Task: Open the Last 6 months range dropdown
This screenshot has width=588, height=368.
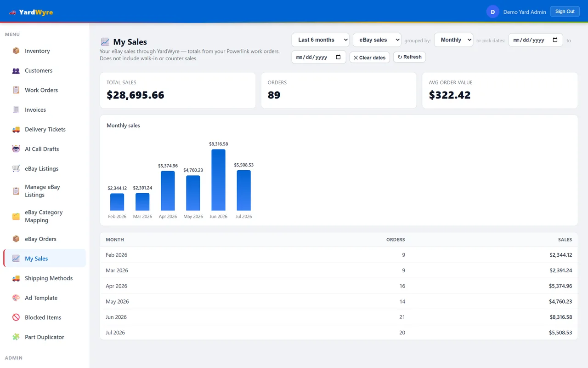Action: (x=320, y=40)
